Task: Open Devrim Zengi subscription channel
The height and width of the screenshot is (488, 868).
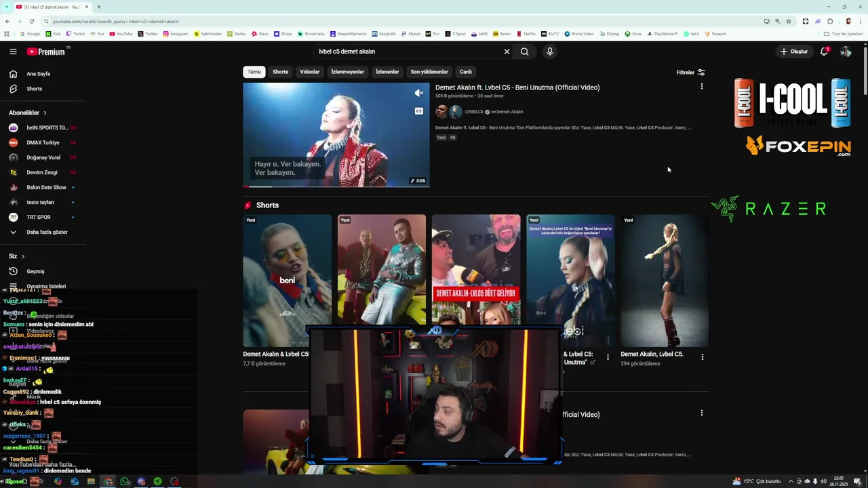Action: [x=42, y=172]
